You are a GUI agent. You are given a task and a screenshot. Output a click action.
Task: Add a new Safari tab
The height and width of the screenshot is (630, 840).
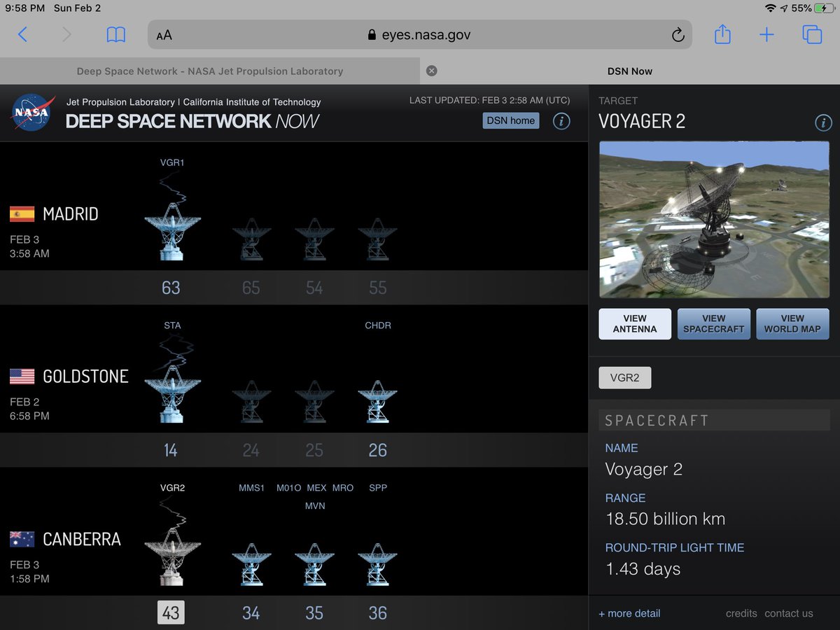[767, 34]
